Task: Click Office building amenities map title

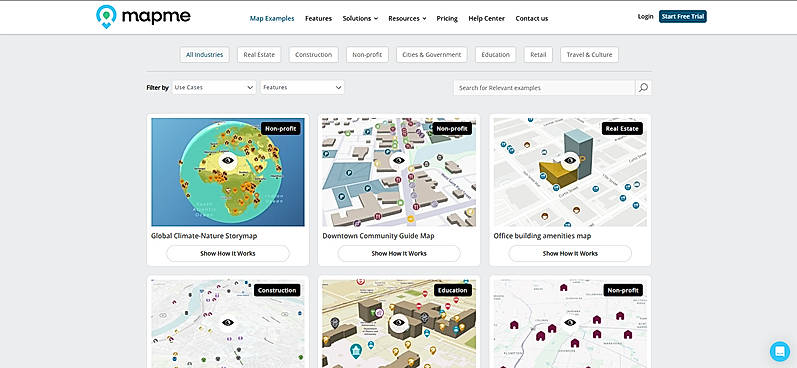Action: tap(542, 236)
